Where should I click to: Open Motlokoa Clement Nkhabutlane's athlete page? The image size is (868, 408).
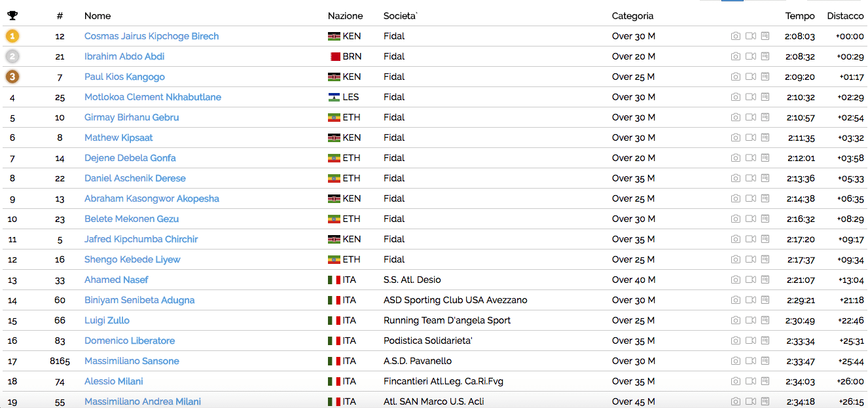pyautogui.click(x=153, y=98)
